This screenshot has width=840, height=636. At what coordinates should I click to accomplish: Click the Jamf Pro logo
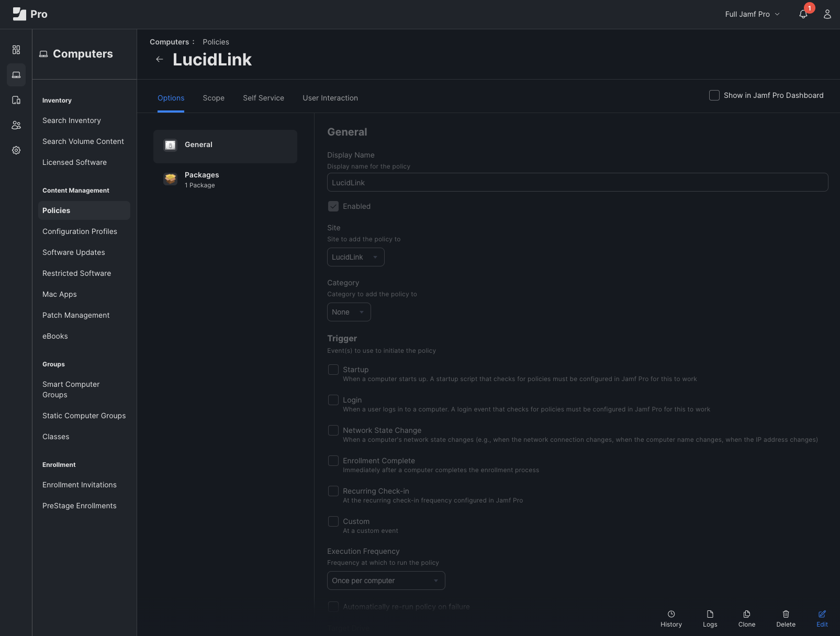30,14
